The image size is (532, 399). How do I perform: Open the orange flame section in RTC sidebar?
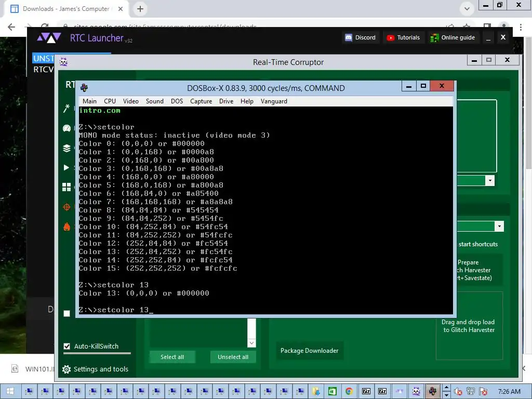[66, 227]
